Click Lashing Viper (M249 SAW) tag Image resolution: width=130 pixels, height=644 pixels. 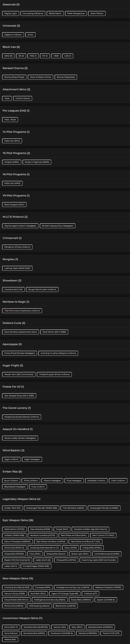(17, 268)
